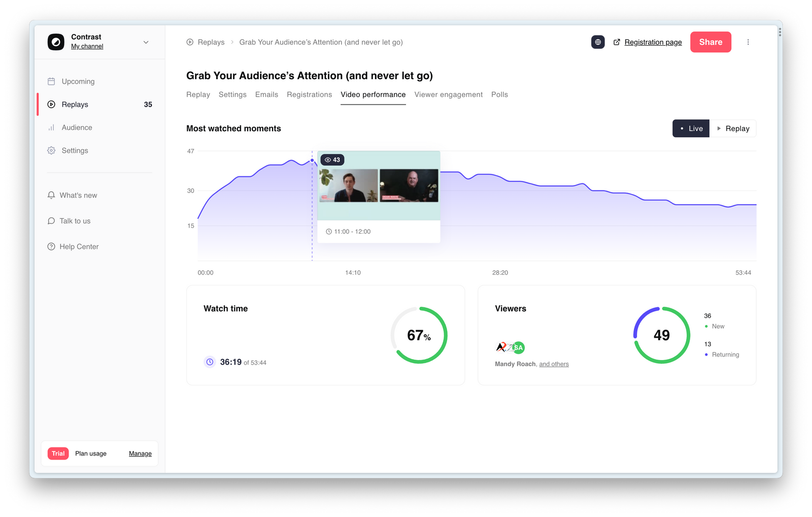Open Help Center question mark icon

51,247
